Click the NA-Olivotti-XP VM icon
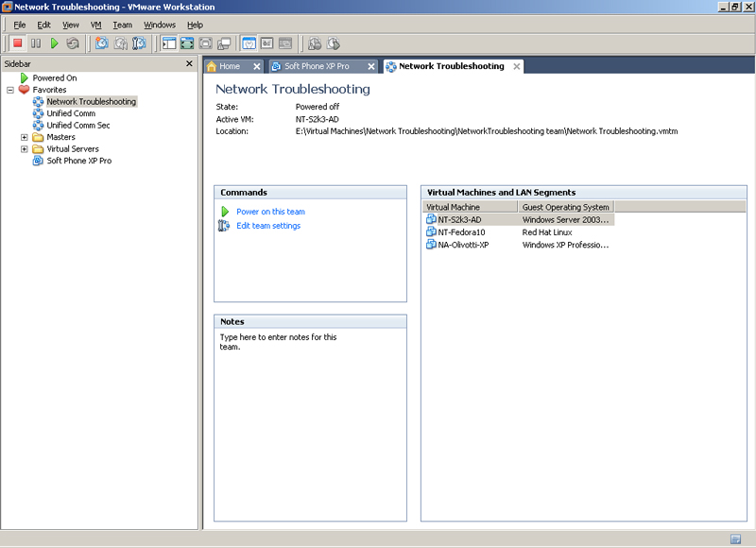This screenshot has width=756, height=548. 431,245
